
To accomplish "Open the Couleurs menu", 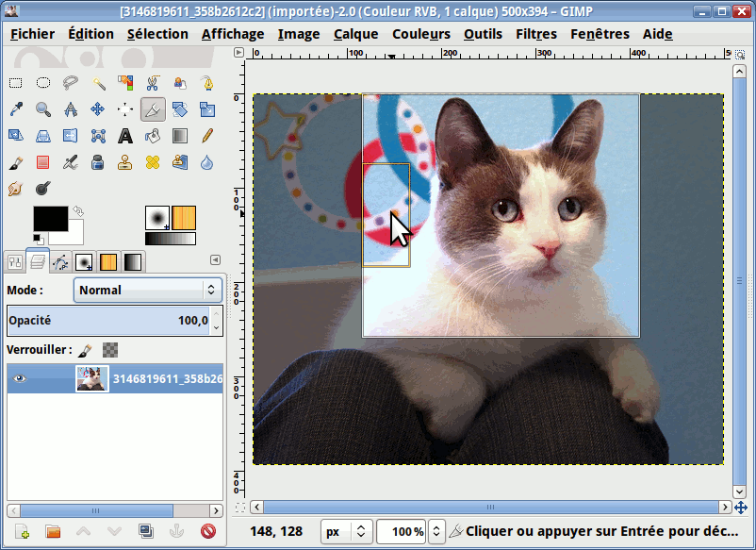I will [421, 34].
